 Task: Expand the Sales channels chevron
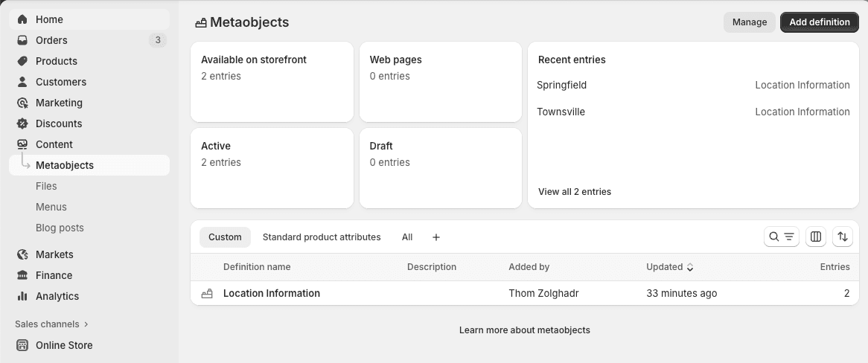click(86, 324)
